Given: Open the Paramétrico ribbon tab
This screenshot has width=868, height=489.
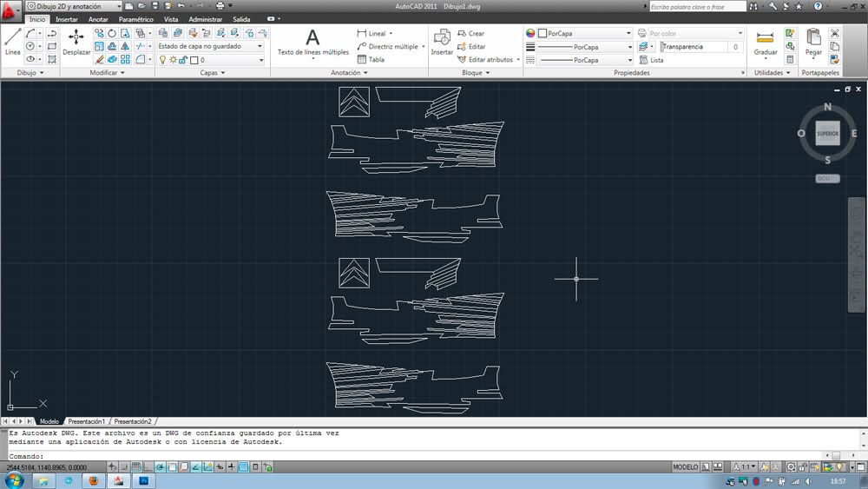Looking at the screenshot, I should pos(135,19).
